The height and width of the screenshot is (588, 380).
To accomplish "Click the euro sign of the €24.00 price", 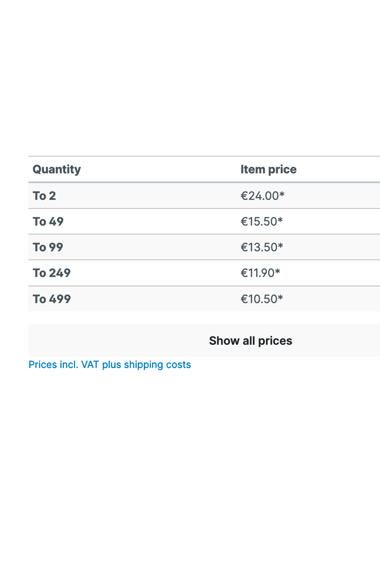I will point(244,196).
